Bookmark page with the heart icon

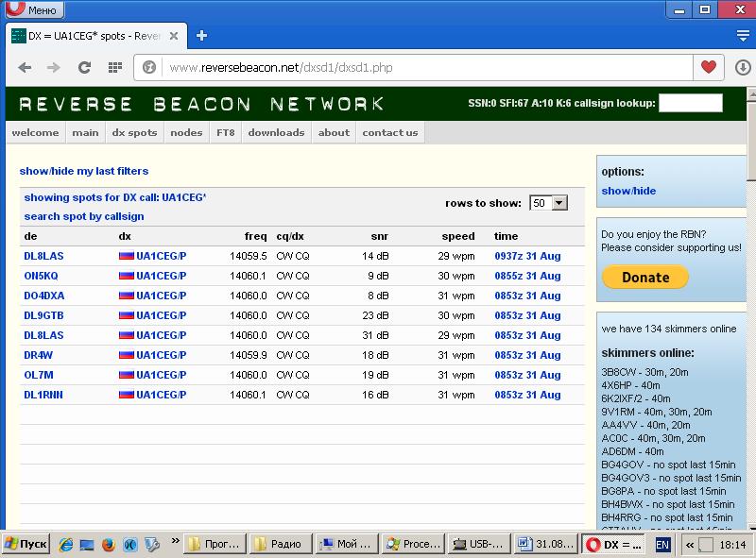708,67
